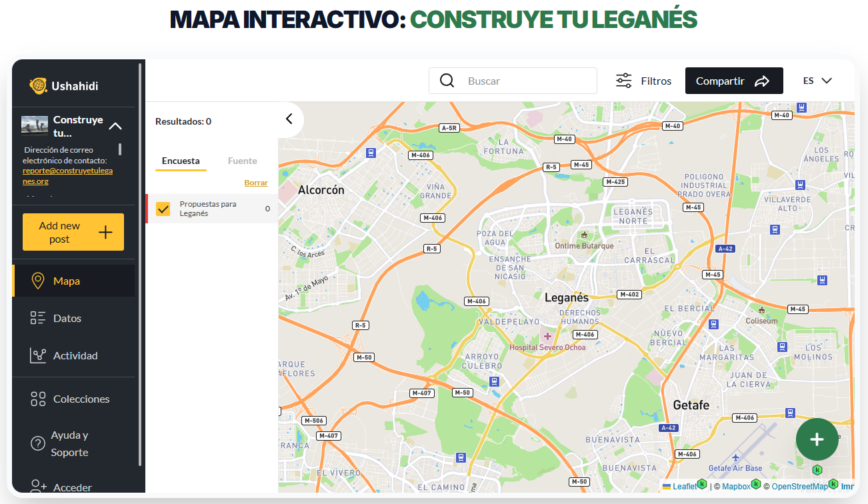
Task: Collapse the results panel with the left chevron
Action: point(289,119)
